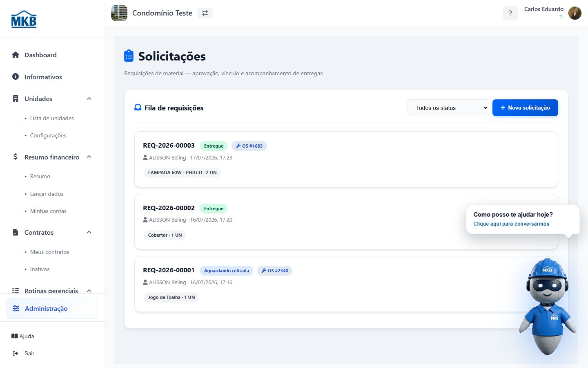Click the Unidades building icon
This screenshot has width=588, height=368.
(16, 99)
